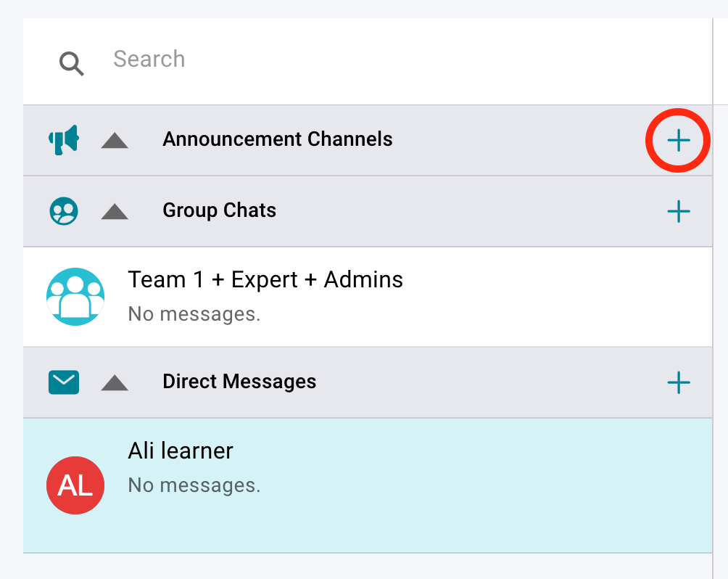Click the search magnifier icon

click(x=71, y=64)
